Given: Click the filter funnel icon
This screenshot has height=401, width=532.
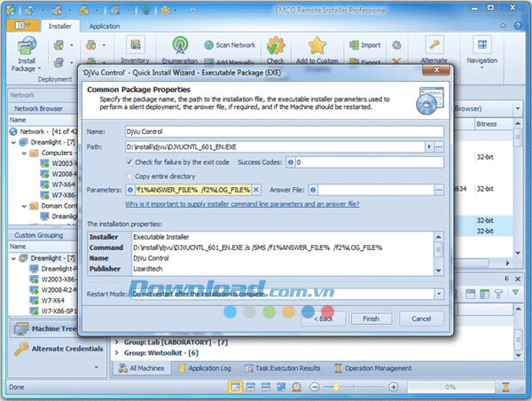Looking at the screenshot, I should click(498, 294).
